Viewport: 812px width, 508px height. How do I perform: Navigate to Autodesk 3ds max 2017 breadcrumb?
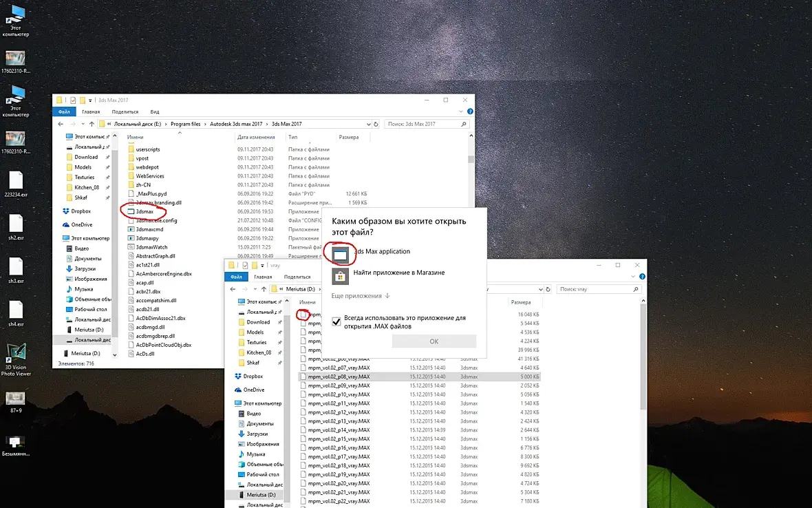pos(236,125)
